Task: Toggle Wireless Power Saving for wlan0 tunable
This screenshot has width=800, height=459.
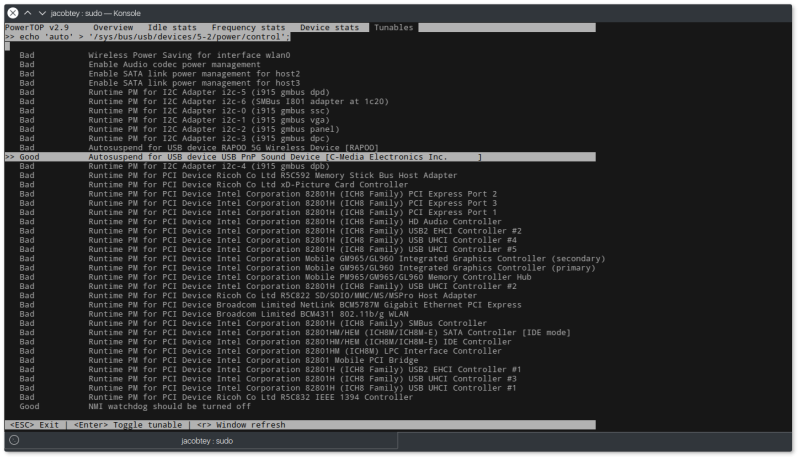Action: [x=188, y=55]
